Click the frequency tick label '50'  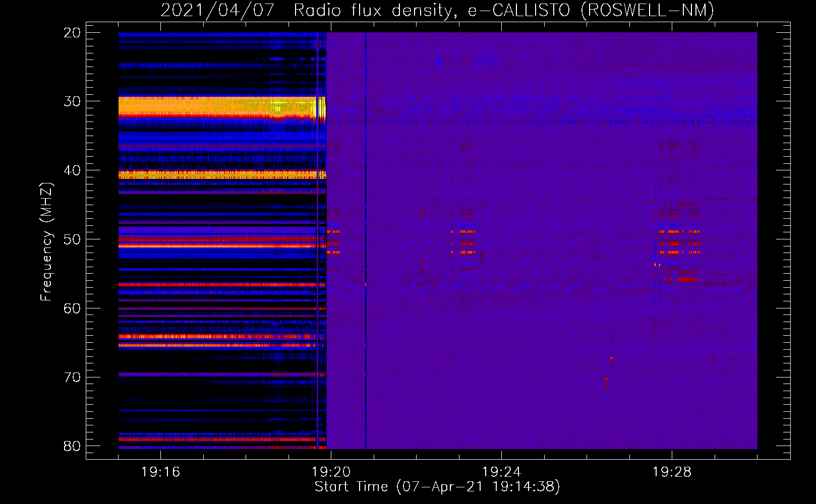[x=72, y=239]
